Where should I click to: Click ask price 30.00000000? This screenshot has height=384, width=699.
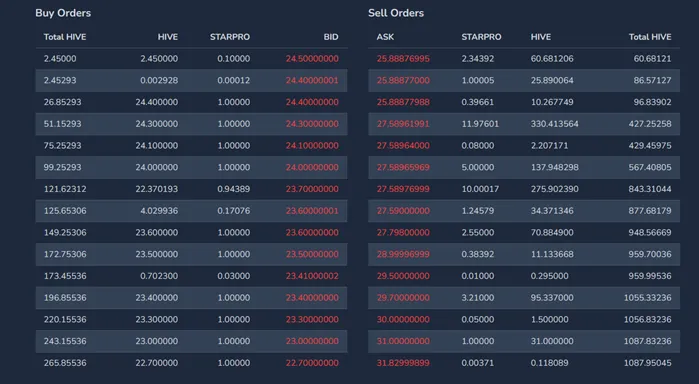pos(403,320)
